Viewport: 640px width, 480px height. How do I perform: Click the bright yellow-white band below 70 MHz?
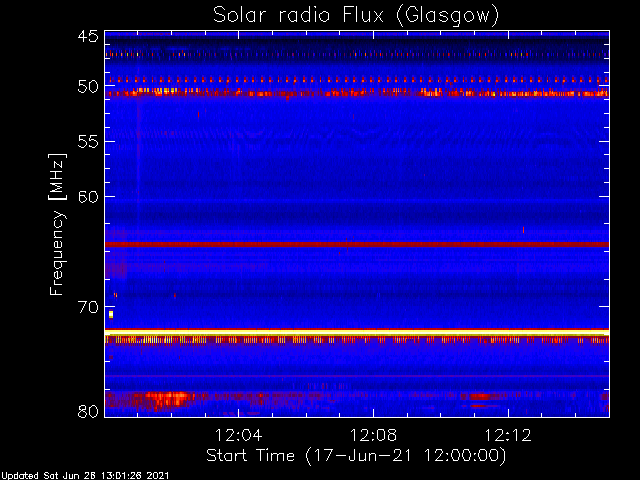pyautogui.click(x=357, y=333)
